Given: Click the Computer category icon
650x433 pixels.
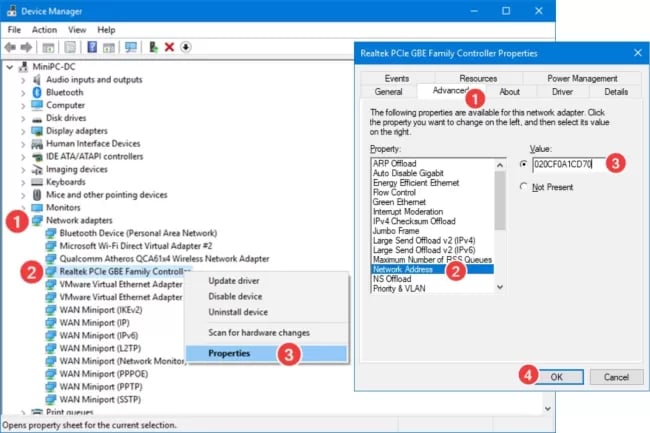Looking at the screenshot, I should tap(37, 105).
